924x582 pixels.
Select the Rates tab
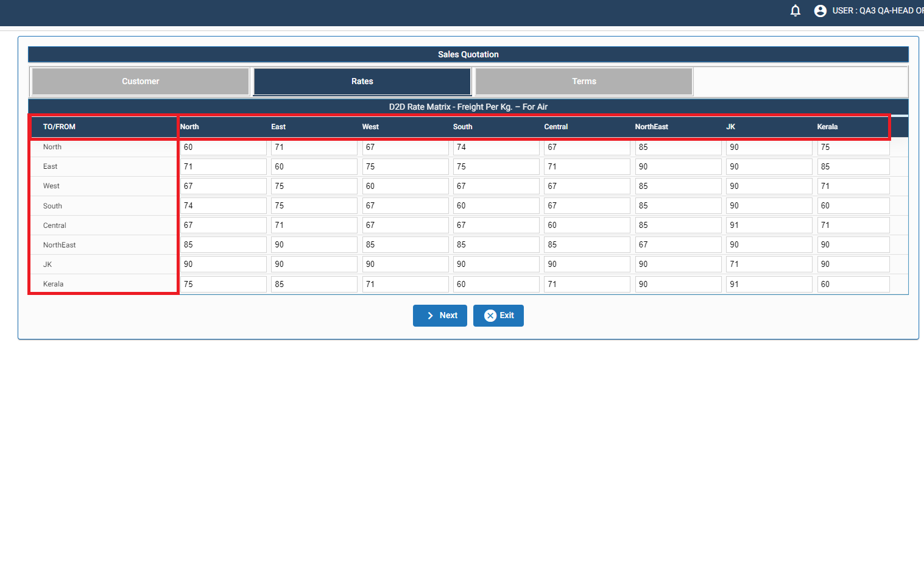click(x=362, y=82)
